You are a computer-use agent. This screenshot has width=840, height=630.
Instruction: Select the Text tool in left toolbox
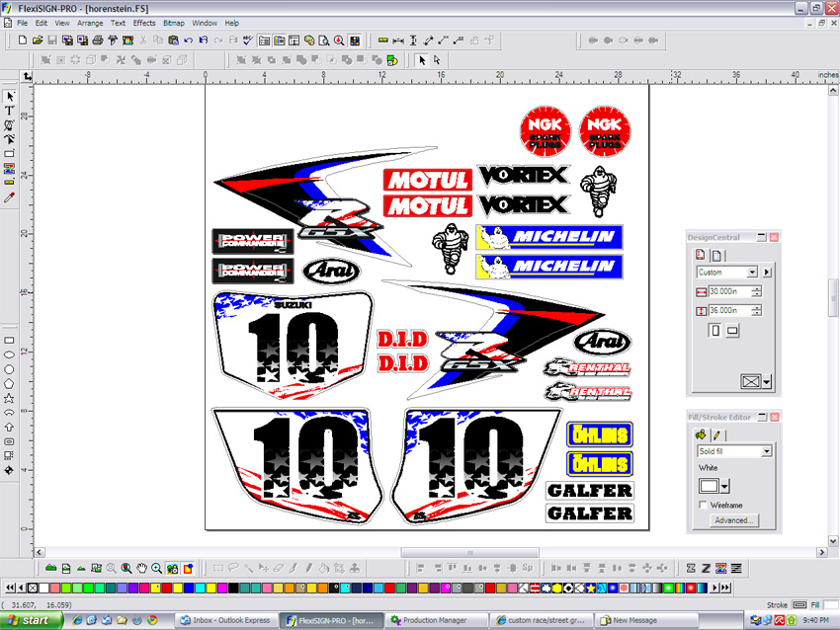pos(10,111)
